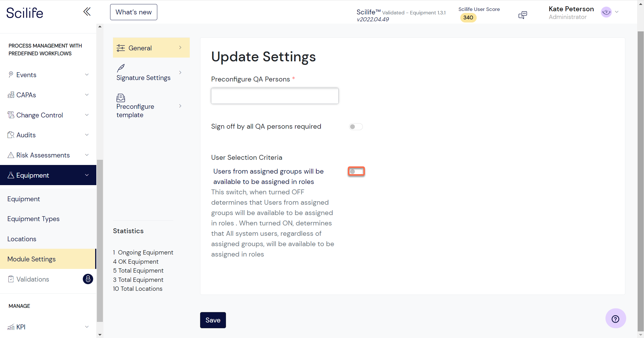Open Equipment Types in sidebar
Screen dimensions: 644x338
click(33, 219)
